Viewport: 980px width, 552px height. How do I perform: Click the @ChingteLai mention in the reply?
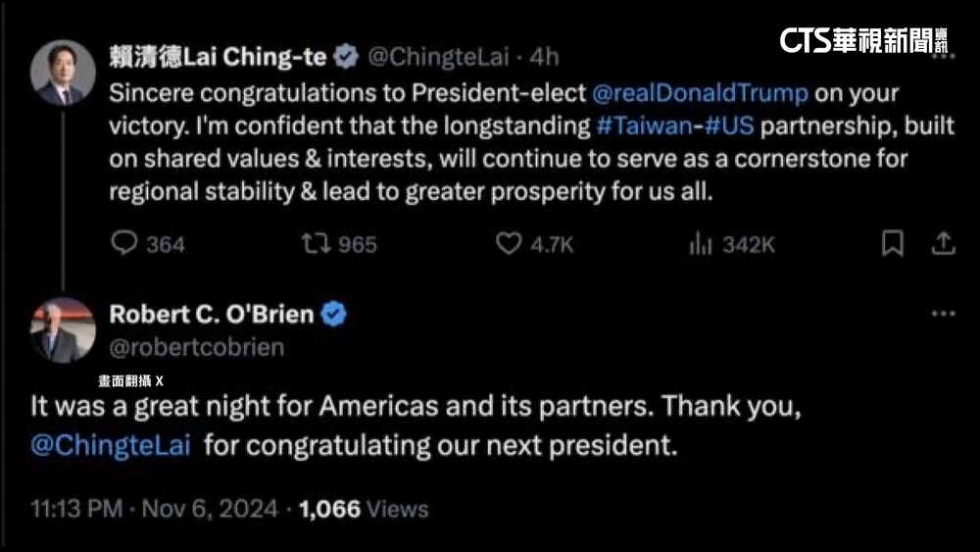coord(111,444)
